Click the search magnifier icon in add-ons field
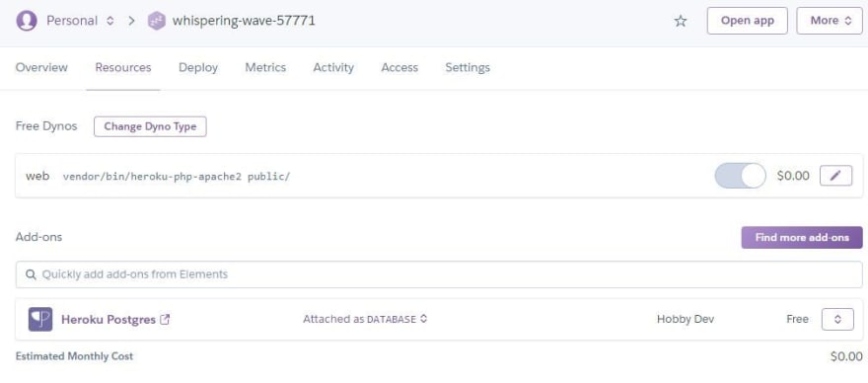The width and height of the screenshot is (868, 383). coord(31,274)
